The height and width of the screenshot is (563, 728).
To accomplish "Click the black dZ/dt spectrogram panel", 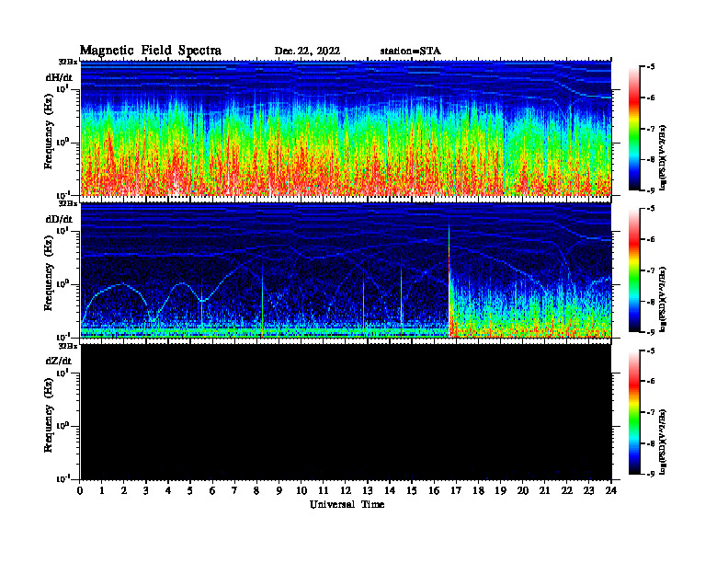I will click(346, 412).
